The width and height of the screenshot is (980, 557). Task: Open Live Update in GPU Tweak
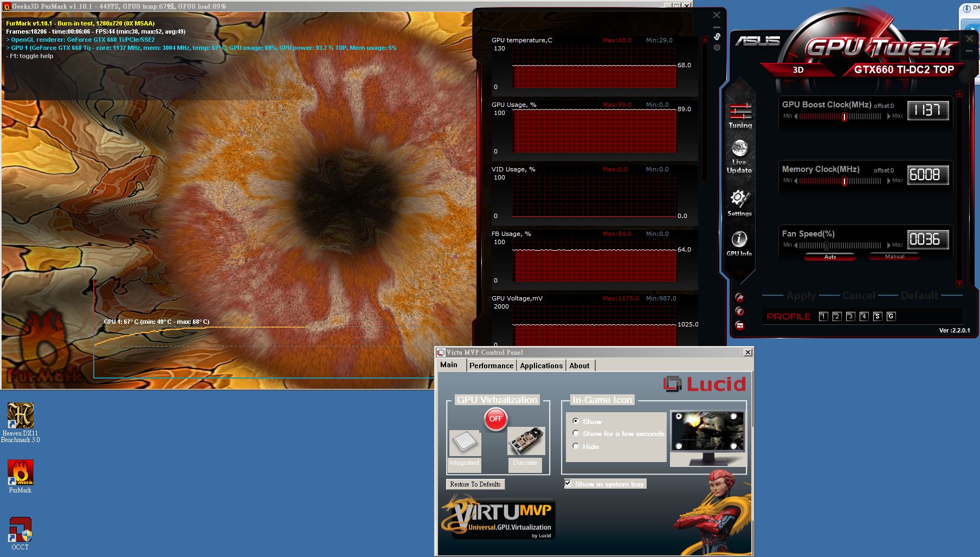tap(739, 157)
